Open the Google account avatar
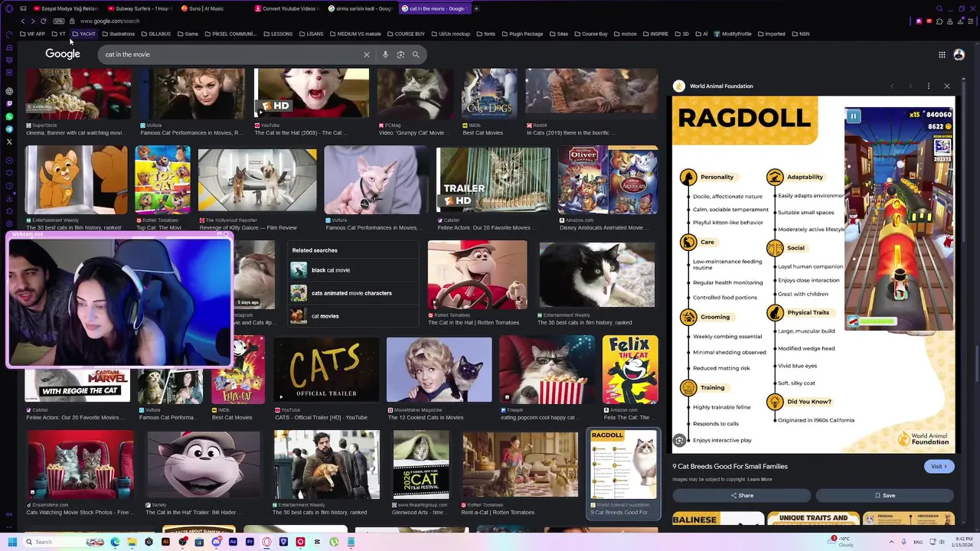980x551 pixels. click(x=959, y=54)
